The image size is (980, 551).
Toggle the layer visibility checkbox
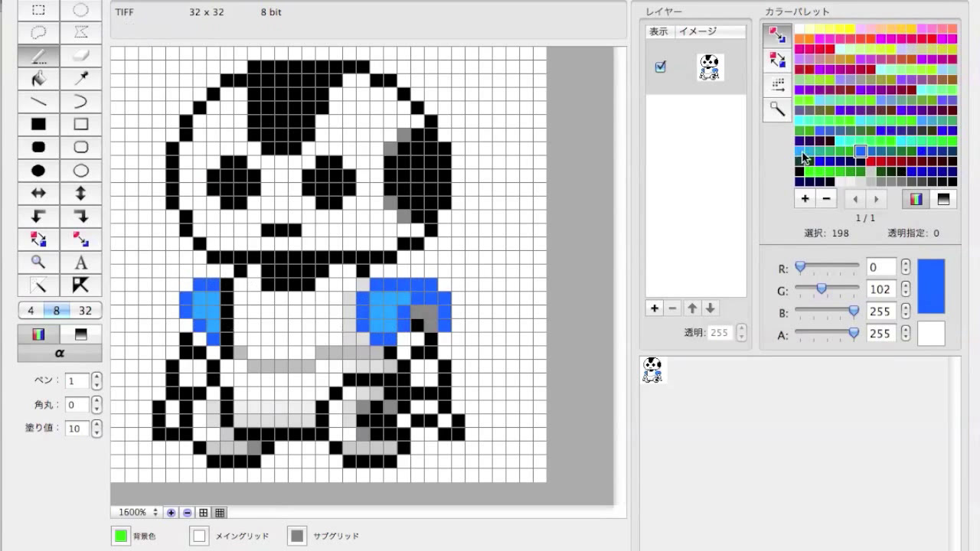coord(660,67)
